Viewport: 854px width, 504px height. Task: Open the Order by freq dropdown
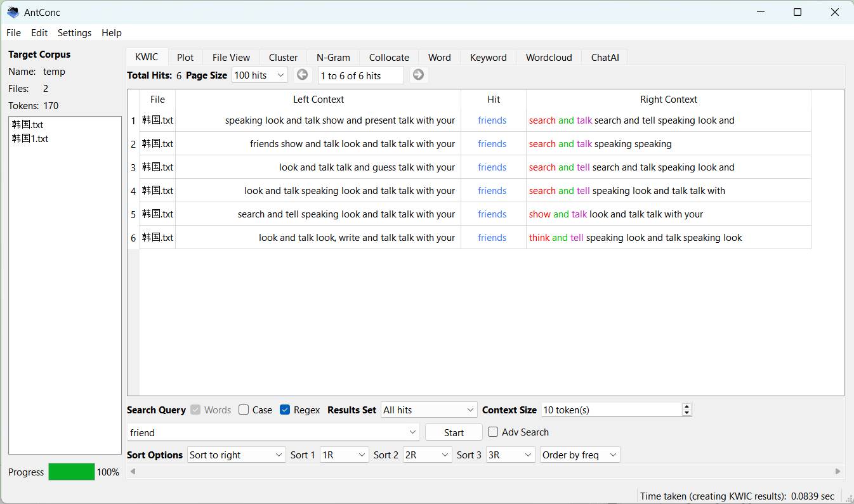[x=579, y=455]
